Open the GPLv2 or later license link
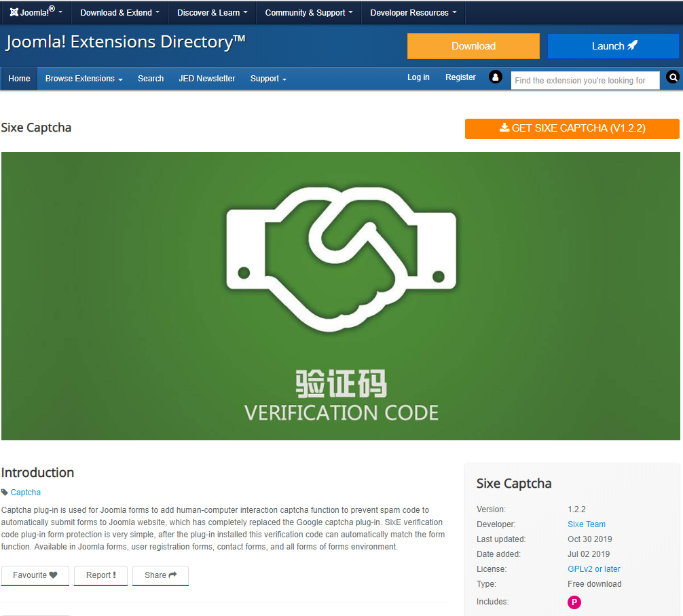683x616 pixels. 593,569
